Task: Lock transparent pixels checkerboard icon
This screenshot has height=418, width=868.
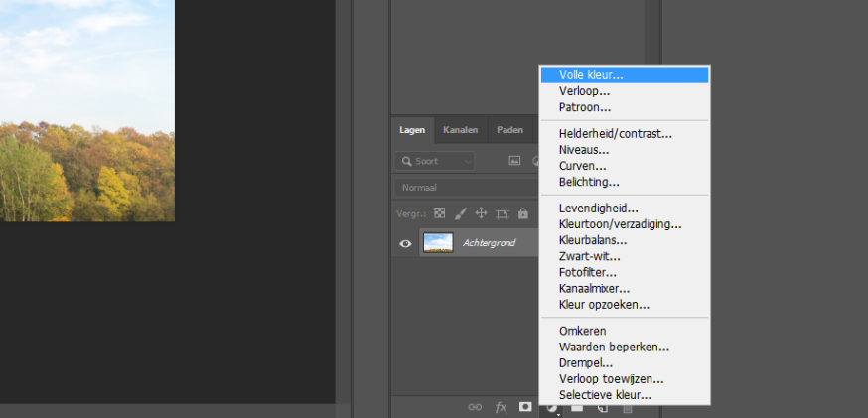Action: coord(440,213)
